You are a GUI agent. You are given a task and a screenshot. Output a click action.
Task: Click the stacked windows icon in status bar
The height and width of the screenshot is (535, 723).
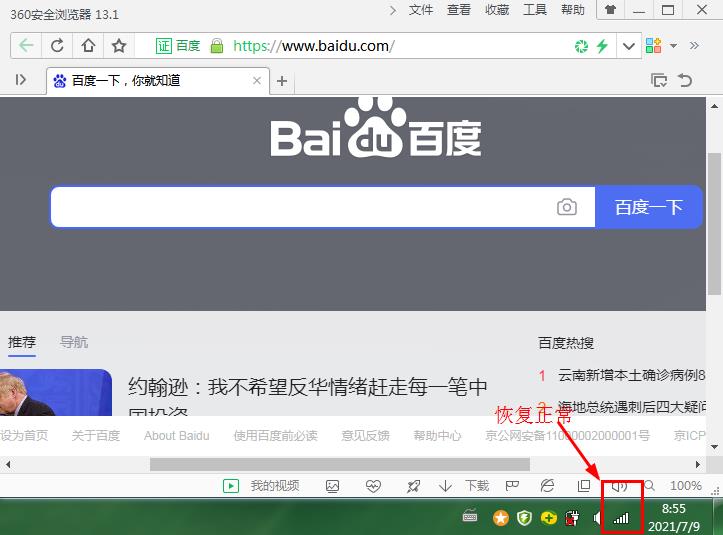tap(584, 486)
